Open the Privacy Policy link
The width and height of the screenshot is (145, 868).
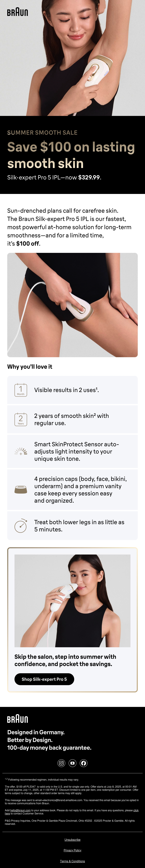click(x=72, y=850)
